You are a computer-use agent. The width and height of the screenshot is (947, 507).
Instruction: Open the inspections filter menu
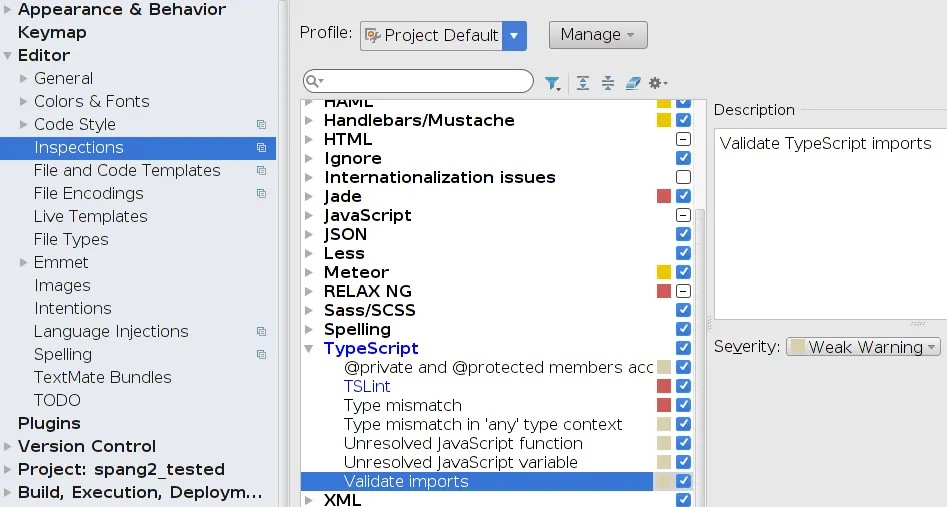(x=552, y=83)
